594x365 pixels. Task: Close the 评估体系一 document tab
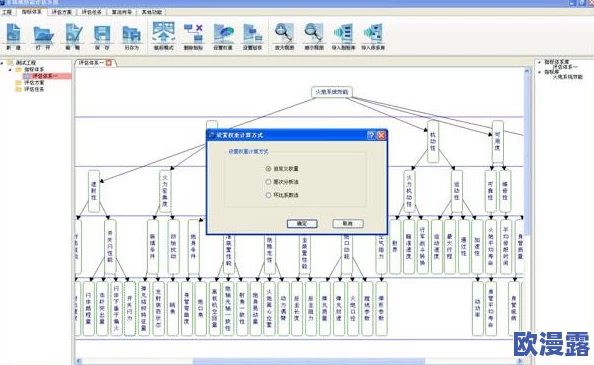[109, 63]
